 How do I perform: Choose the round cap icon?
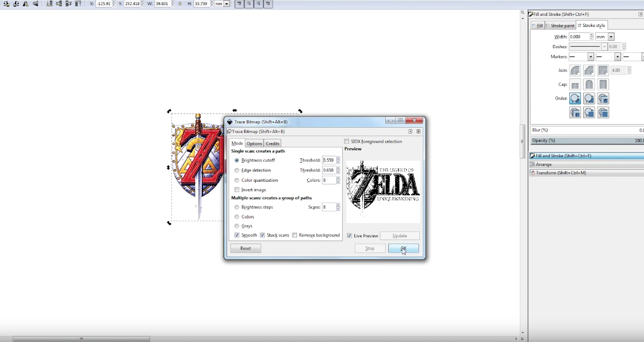pyautogui.click(x=589, y=84)
